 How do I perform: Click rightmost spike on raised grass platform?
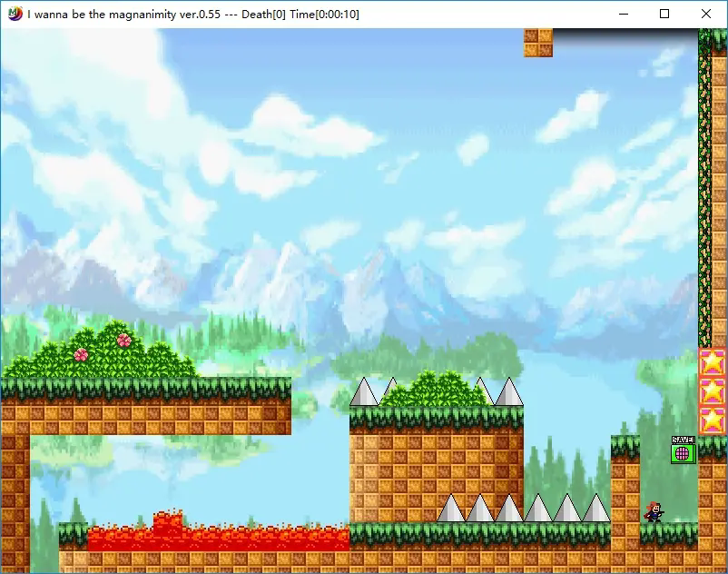click(508, 393)
